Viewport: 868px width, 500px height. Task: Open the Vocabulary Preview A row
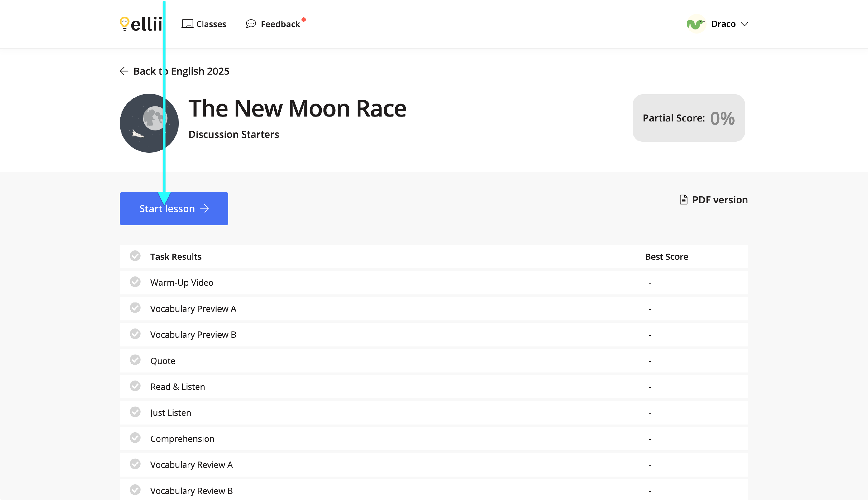pos(193,309)
